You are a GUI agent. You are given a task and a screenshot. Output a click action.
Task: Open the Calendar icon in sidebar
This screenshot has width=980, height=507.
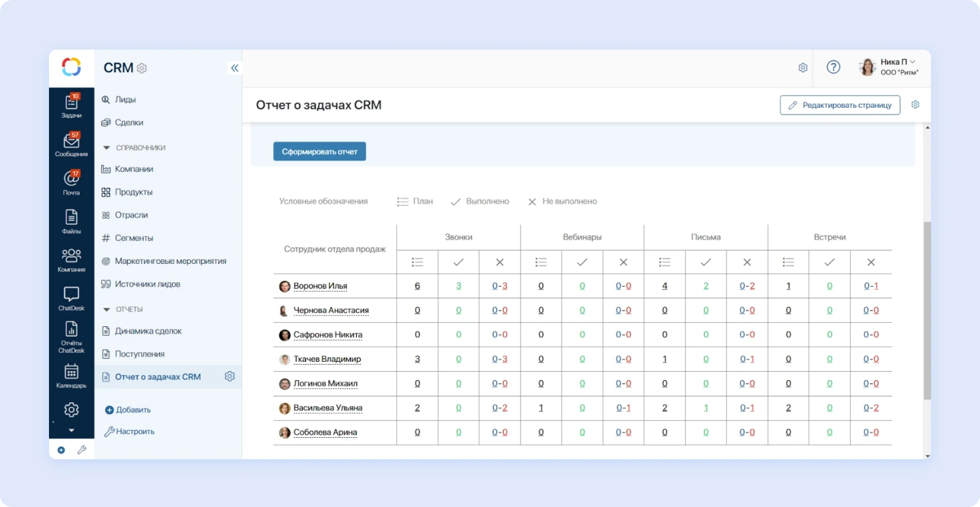click(71, 375)
